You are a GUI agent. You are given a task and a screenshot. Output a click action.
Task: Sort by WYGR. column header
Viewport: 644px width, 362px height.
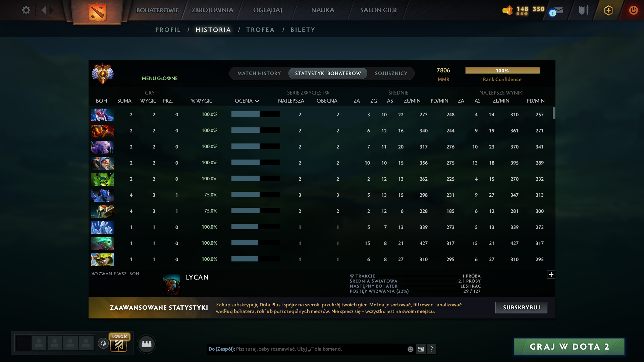[148, 101]
